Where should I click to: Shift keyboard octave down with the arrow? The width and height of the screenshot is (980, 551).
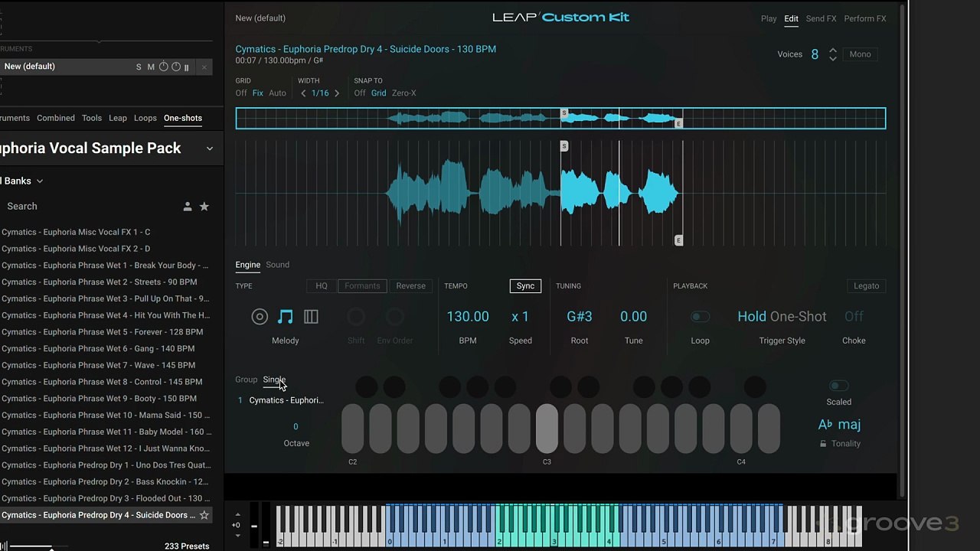click(x=237, y=536)
